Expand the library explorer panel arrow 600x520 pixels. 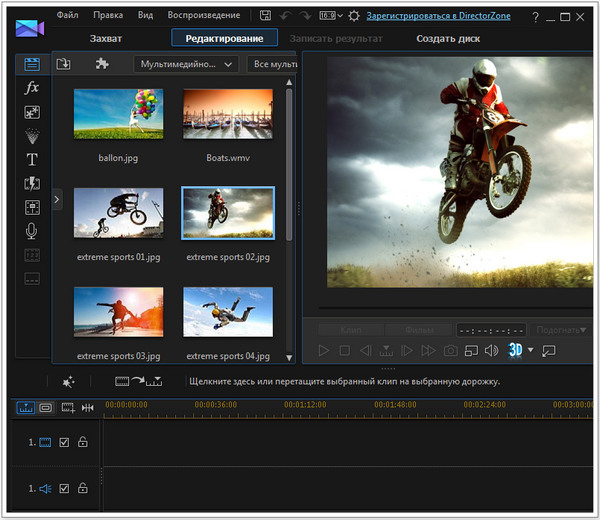56,200
